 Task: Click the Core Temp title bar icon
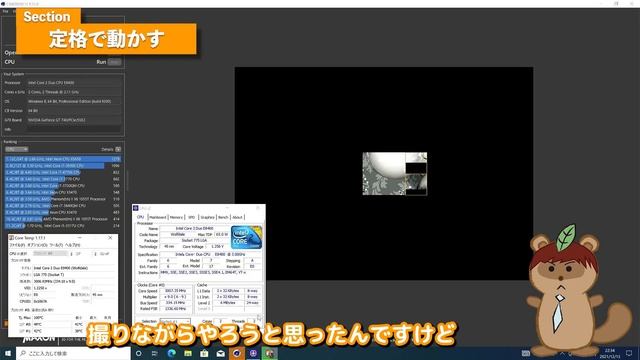coord(11,238)
